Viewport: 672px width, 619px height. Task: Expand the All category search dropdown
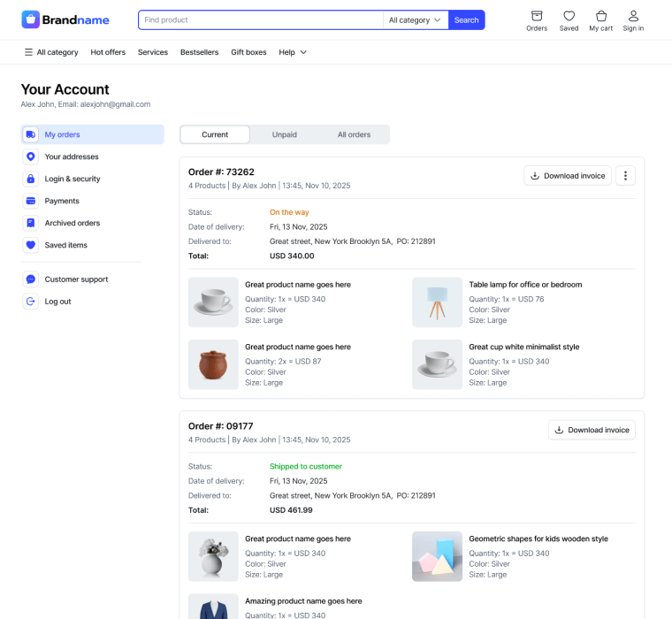415,20
